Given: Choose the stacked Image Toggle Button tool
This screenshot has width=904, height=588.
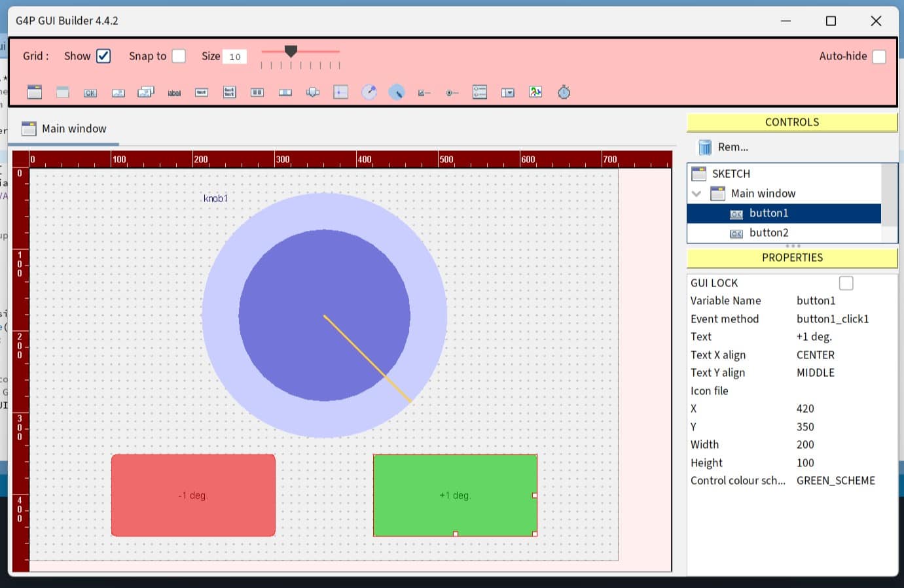Looking at the screenshot, I should click(x=146, y=92).
